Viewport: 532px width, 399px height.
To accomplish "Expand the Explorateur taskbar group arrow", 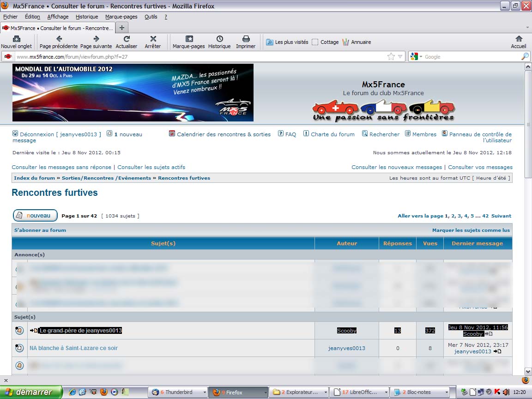I will pyautogui.click(x=326, y=392).
